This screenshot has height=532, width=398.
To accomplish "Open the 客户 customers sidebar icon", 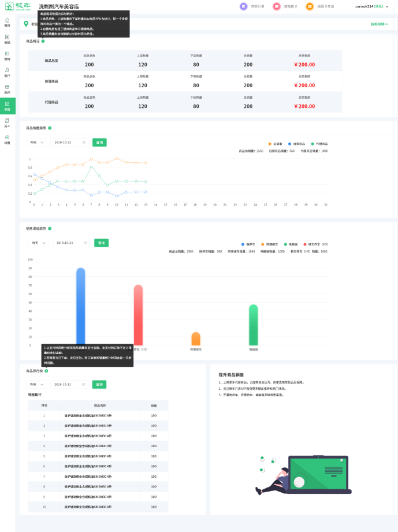I will point(7,72).
